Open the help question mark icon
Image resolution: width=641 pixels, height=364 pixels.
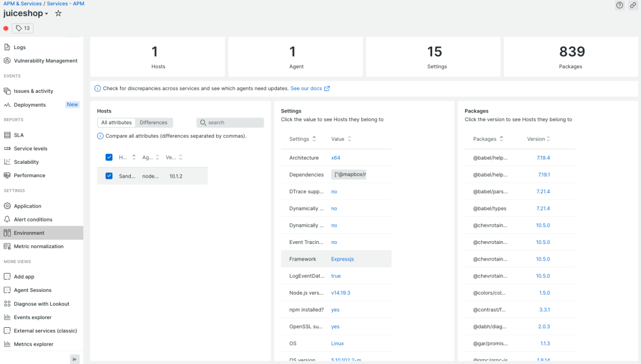point(620,5)
